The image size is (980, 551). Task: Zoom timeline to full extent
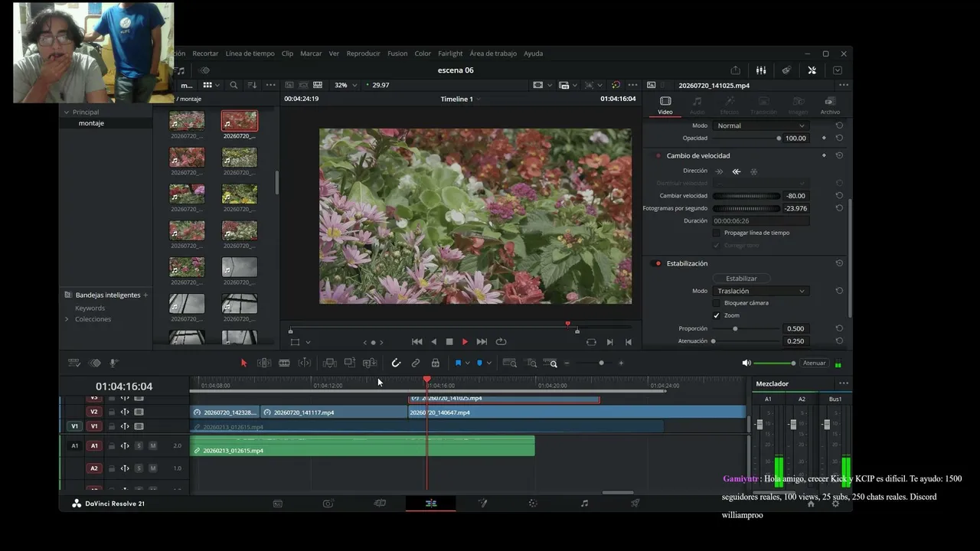coord(510,363)
